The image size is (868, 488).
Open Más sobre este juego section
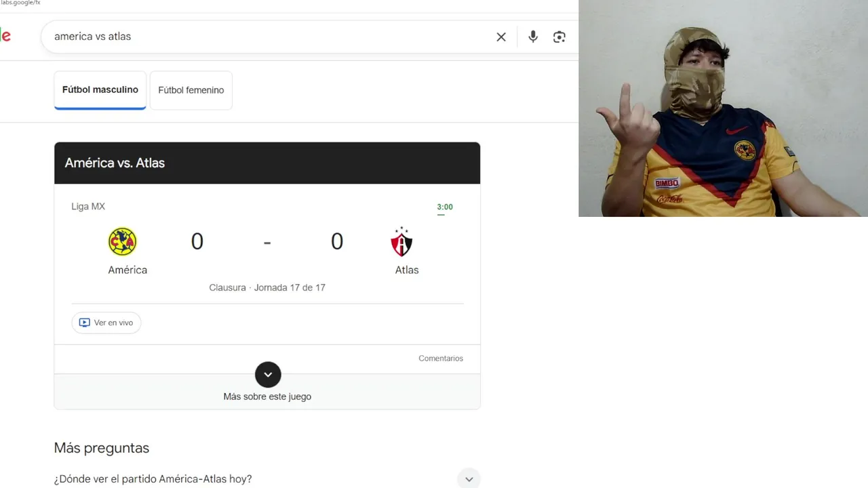coord(267,396)
